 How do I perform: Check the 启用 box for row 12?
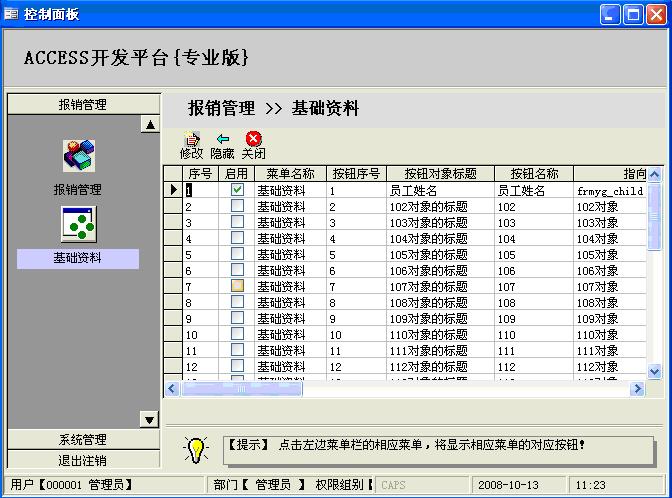tap(237, 366)
